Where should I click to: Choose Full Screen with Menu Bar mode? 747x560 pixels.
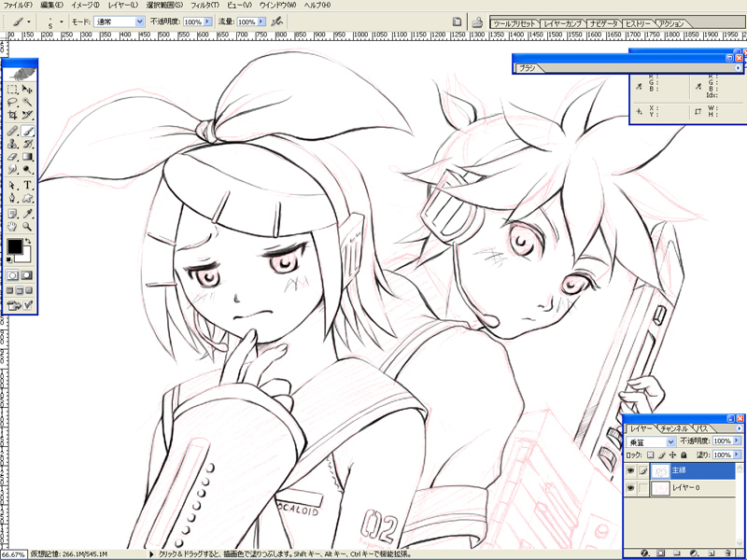20,290
